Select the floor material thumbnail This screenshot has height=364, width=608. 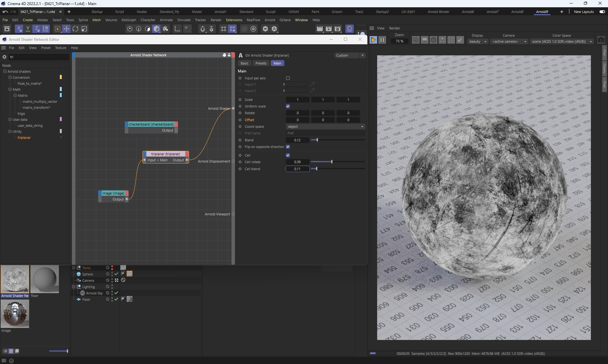(x=45, y=279)
